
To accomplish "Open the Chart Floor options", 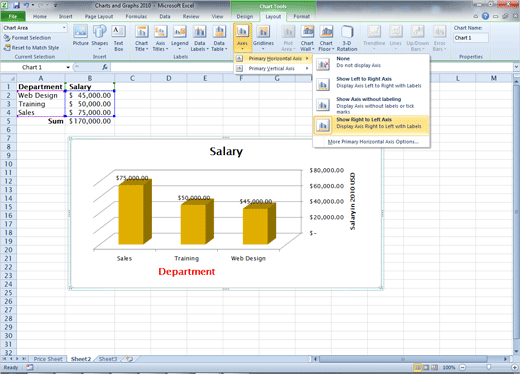I will 326,38.
